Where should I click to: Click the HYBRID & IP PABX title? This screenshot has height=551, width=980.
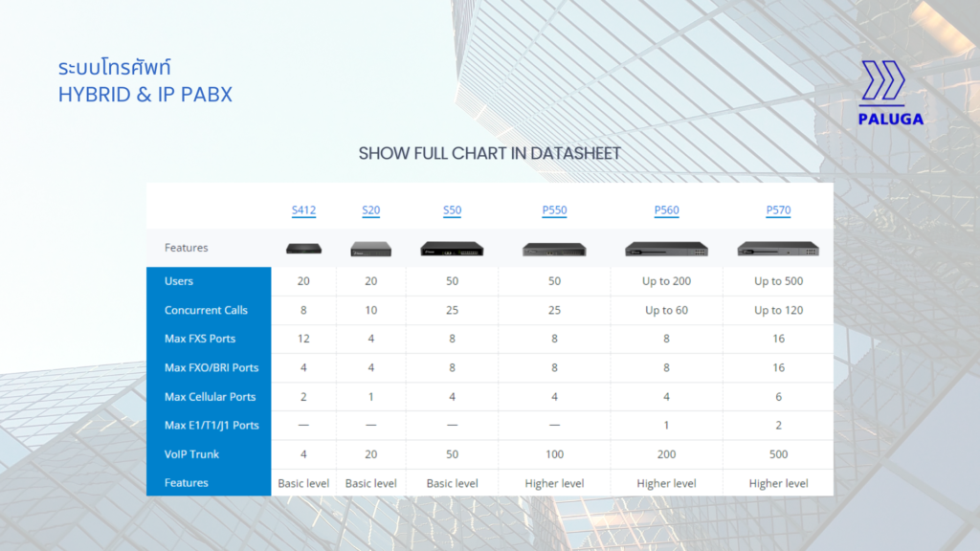click(145, 95)
